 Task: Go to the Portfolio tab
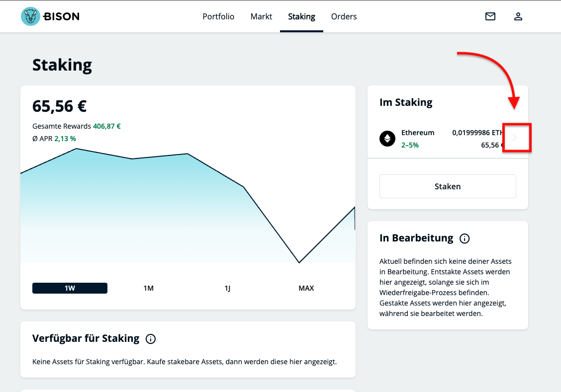point(218,16)
